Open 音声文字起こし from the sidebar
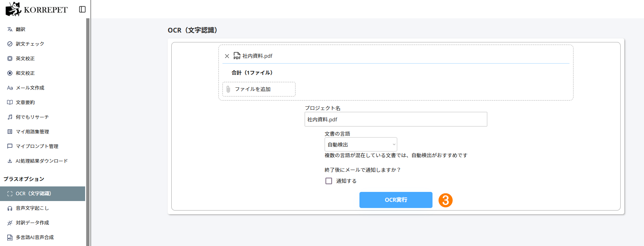644x246 pixels. pyautogui.click(x=42, y=208)
